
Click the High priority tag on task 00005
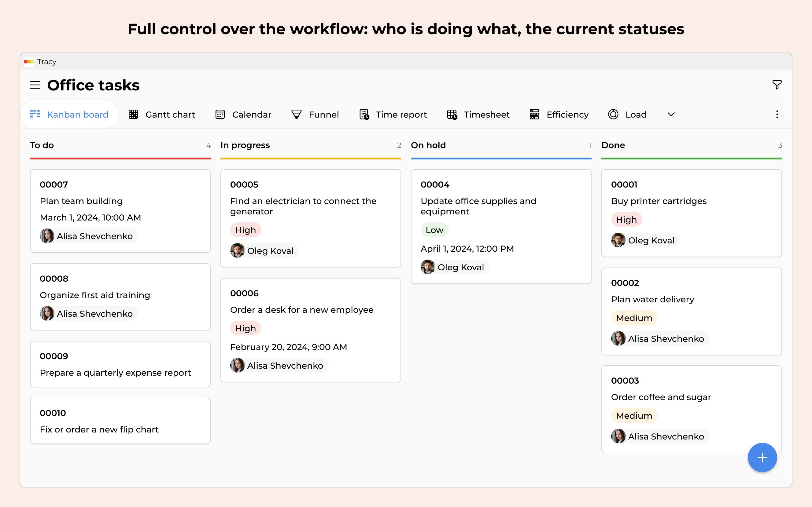(x=245, y=230)
